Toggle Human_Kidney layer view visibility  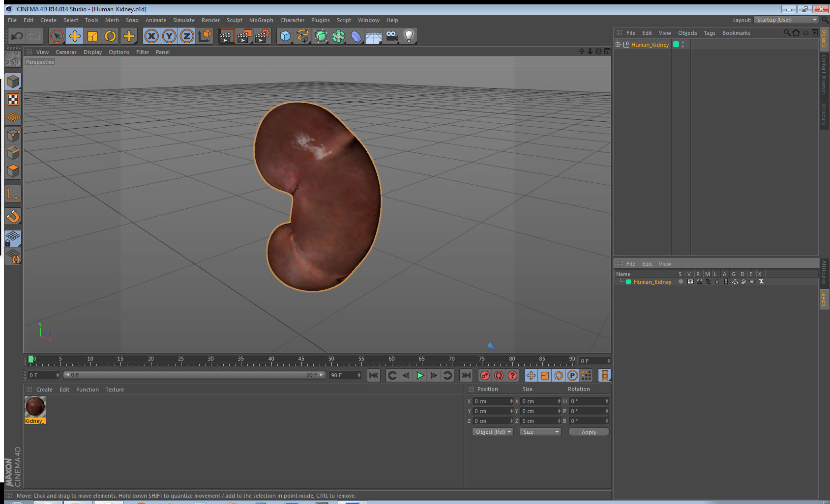click(x=690, y=281)
